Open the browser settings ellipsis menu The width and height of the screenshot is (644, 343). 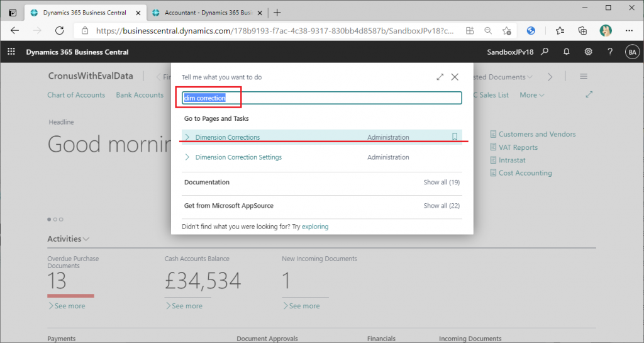click(629, 30)
